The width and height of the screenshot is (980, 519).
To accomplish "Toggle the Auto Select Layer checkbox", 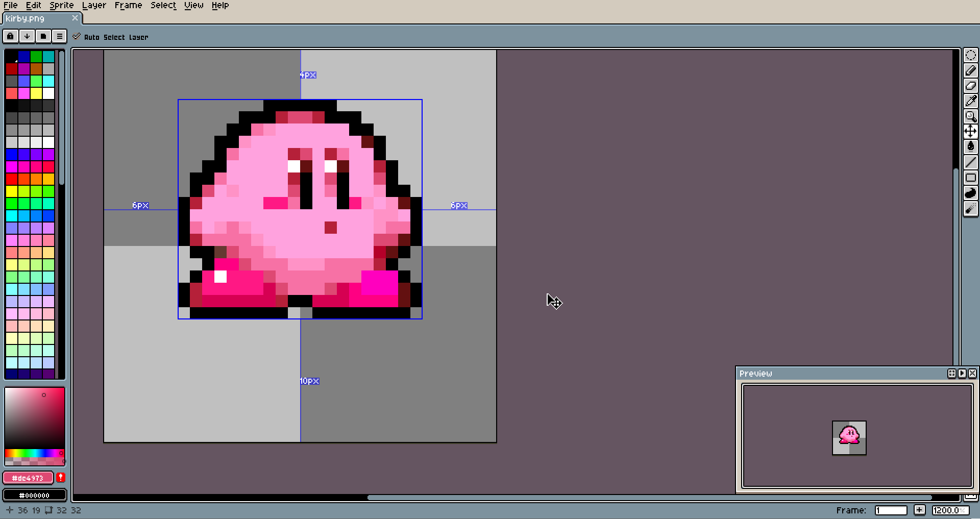I will click(x=77, y=37).
